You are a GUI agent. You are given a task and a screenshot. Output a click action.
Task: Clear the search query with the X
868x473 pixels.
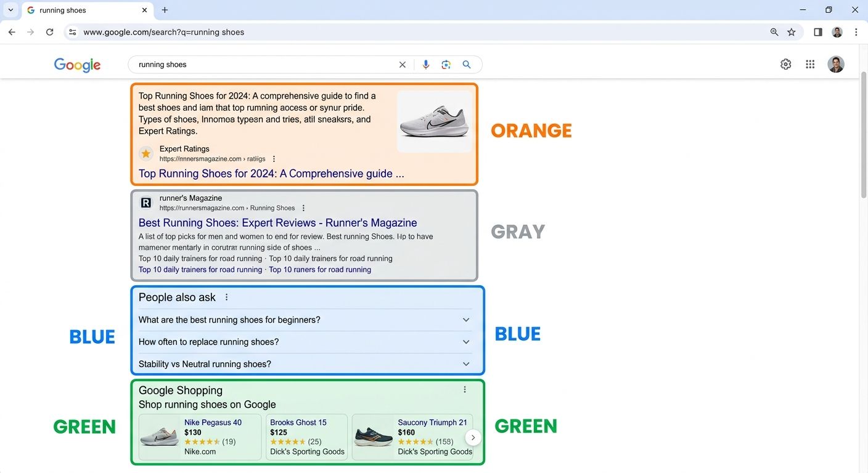coord(403,64)
